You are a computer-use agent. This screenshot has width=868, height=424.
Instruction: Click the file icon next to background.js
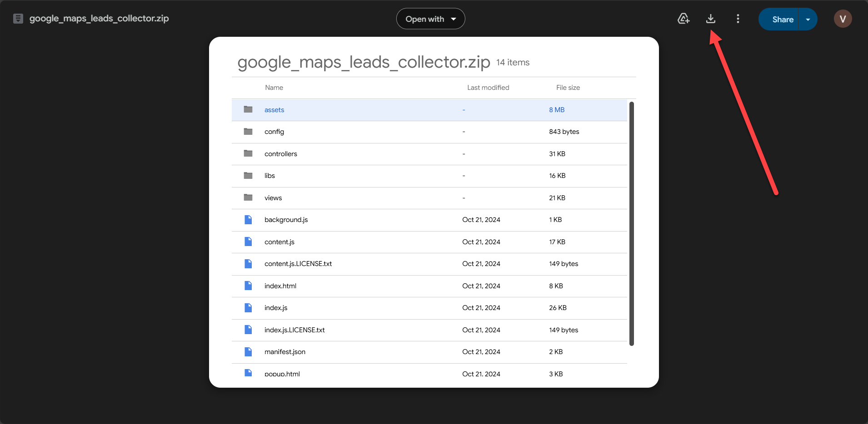point(248,220)
